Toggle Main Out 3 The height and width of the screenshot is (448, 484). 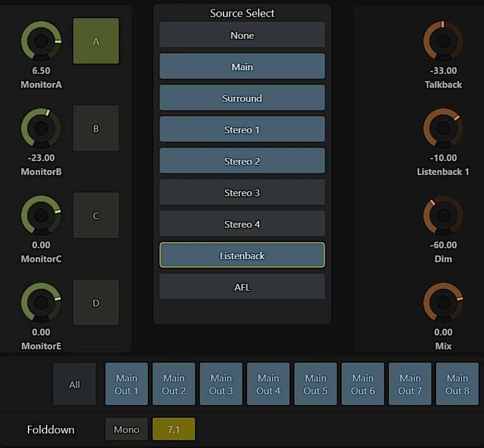coord(221,384)
